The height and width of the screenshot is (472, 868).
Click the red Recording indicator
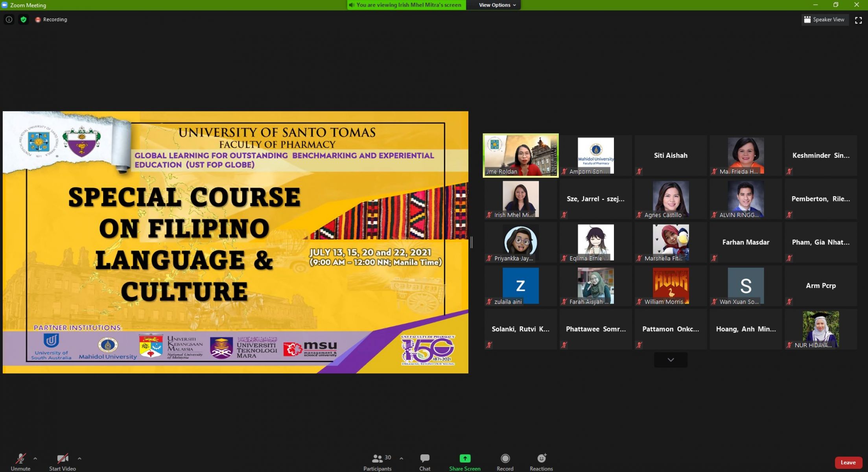click(x=51, y=19)
